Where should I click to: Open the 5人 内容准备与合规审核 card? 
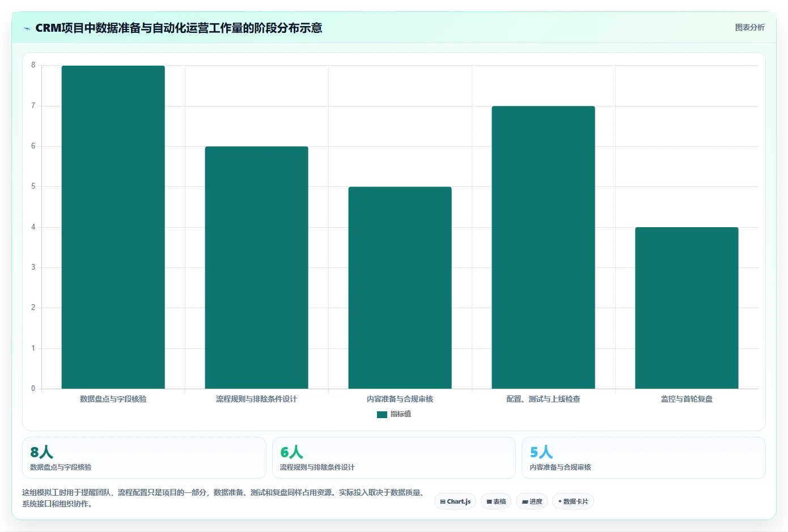tap(643, 458)
